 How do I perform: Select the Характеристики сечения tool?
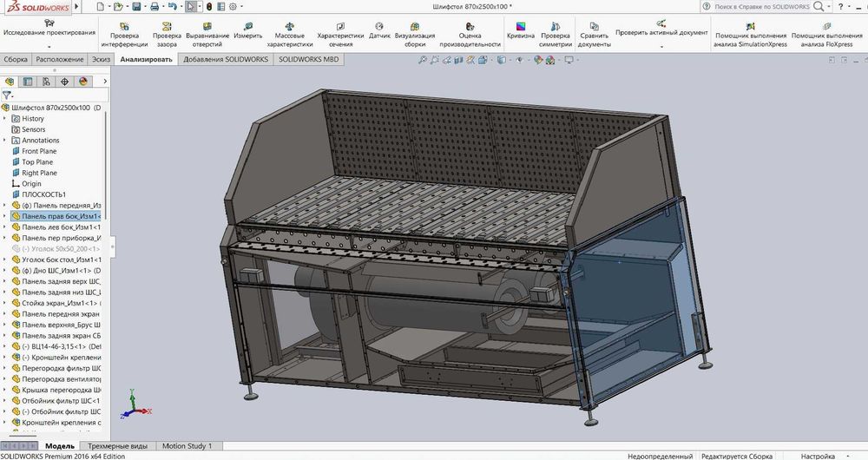pos(340,33)
